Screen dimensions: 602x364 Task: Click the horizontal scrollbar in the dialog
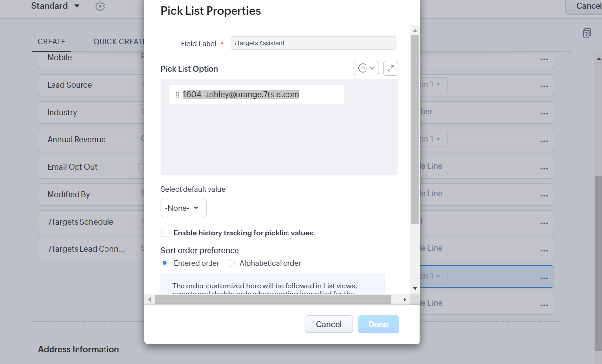pyautogui.click(x=272, y=299)
